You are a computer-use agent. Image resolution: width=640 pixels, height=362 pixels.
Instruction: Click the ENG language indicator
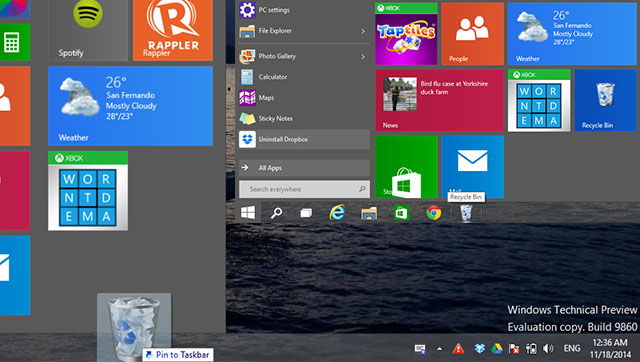[x=571, y=349]
